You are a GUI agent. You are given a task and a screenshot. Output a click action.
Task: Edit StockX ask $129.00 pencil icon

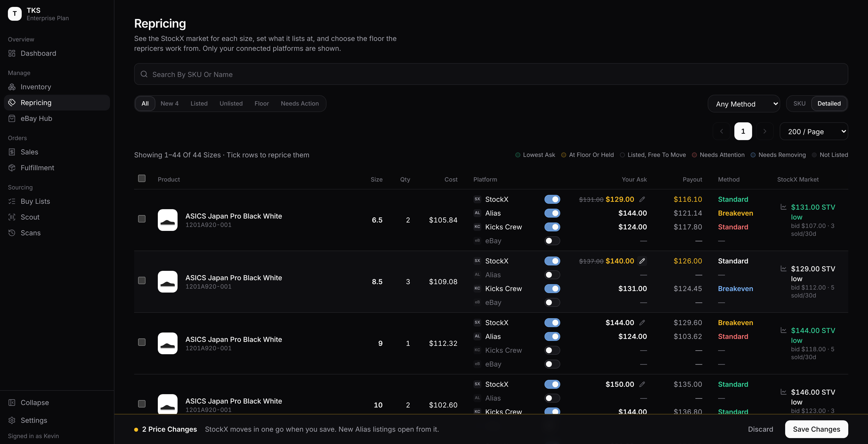[642, 199]
